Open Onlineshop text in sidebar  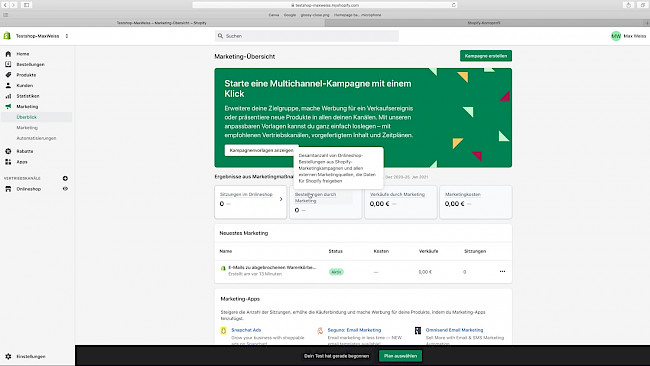coord(29,189)
